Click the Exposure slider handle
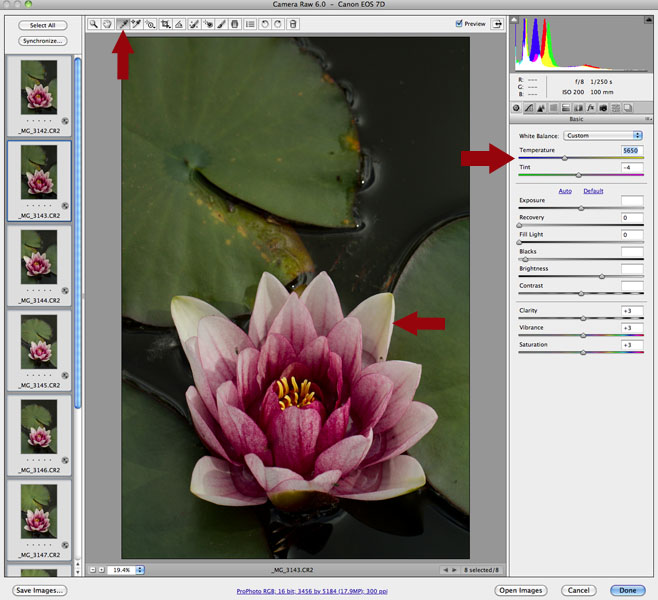 coord(581,208)
